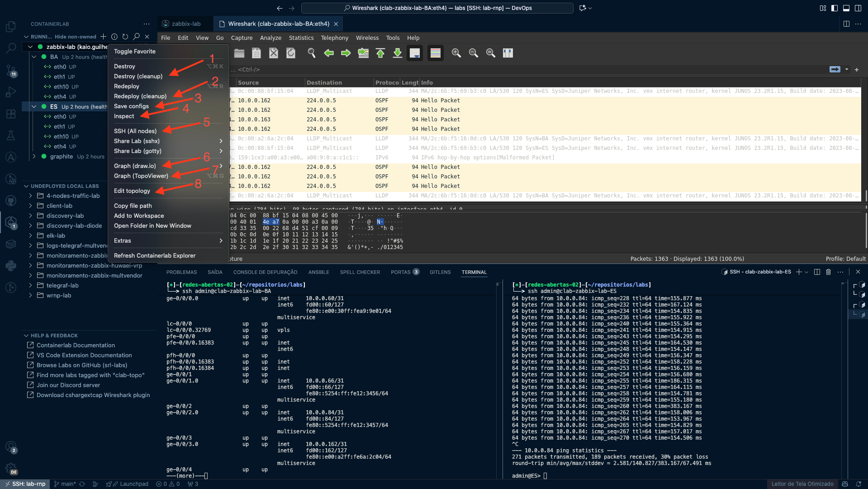Open the Statistics menu in Wireshark

(x=301, y=38)
